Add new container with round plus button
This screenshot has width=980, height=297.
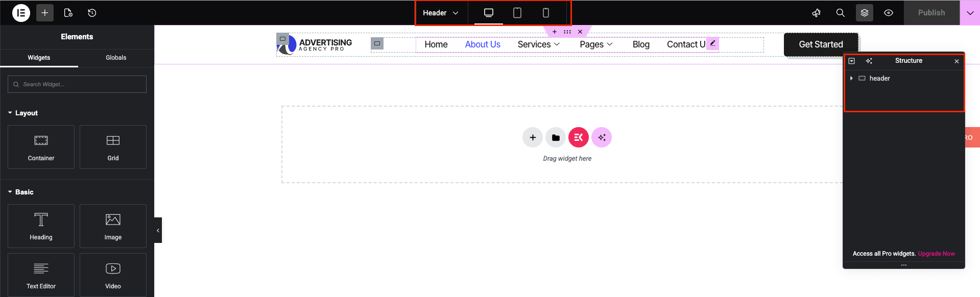pyautogui.click(x=533, y=137)
